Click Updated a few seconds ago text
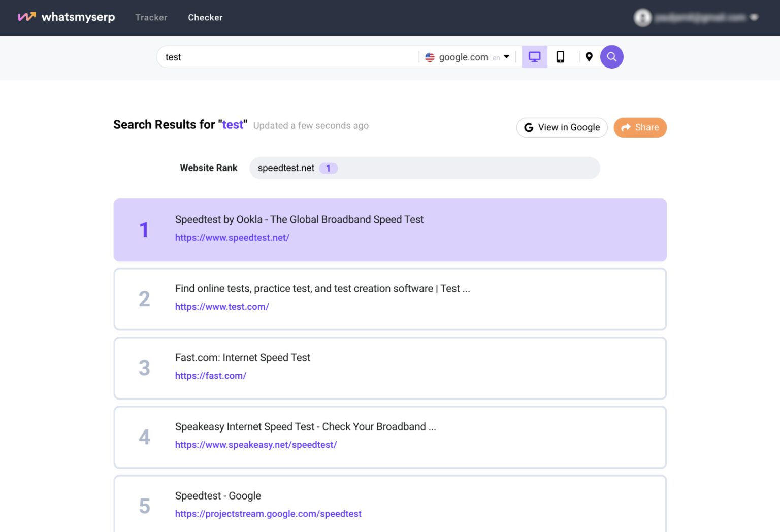Screen dimensions: 780x532 click(311, 126)
